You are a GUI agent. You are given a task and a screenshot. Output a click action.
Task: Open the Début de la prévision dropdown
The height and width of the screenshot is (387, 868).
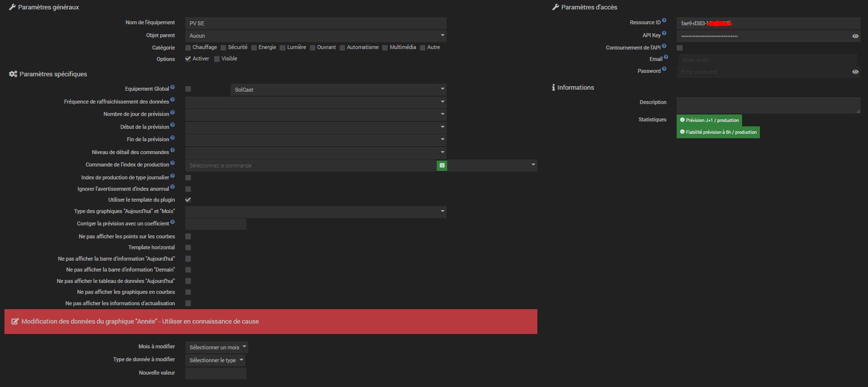316,127
